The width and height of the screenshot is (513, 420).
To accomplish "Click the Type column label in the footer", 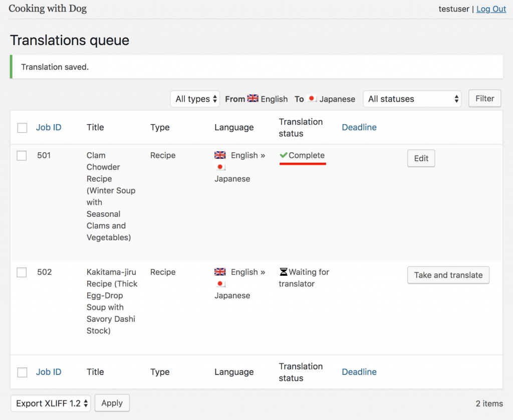I will (x=160, y=371).
